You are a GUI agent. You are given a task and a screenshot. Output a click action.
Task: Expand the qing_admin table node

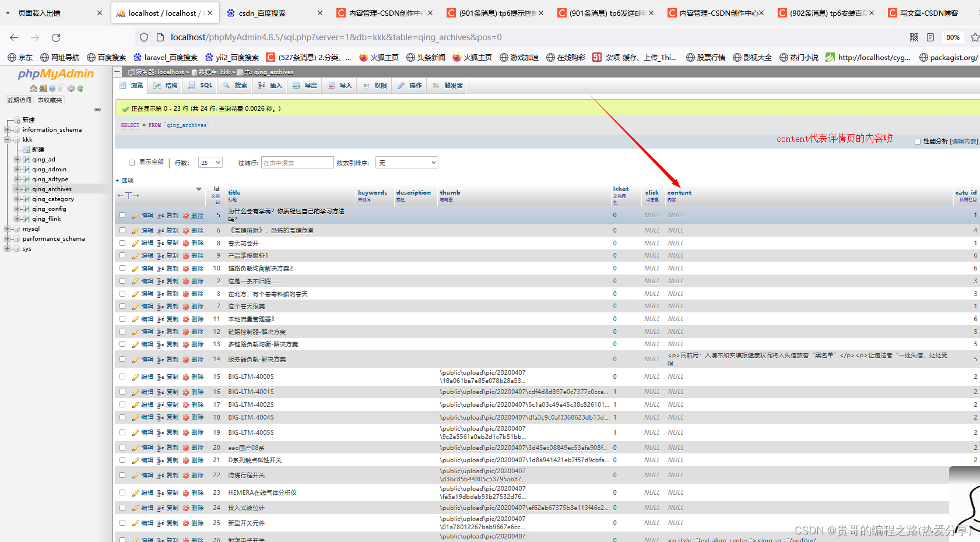17,170
